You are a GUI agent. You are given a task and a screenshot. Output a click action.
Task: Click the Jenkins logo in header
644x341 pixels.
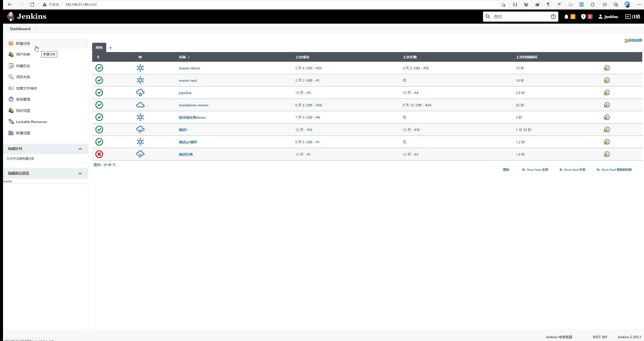coord(27,16)
